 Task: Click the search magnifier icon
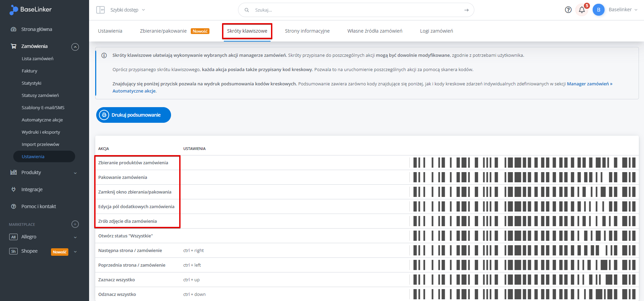(x=247, y=10)
